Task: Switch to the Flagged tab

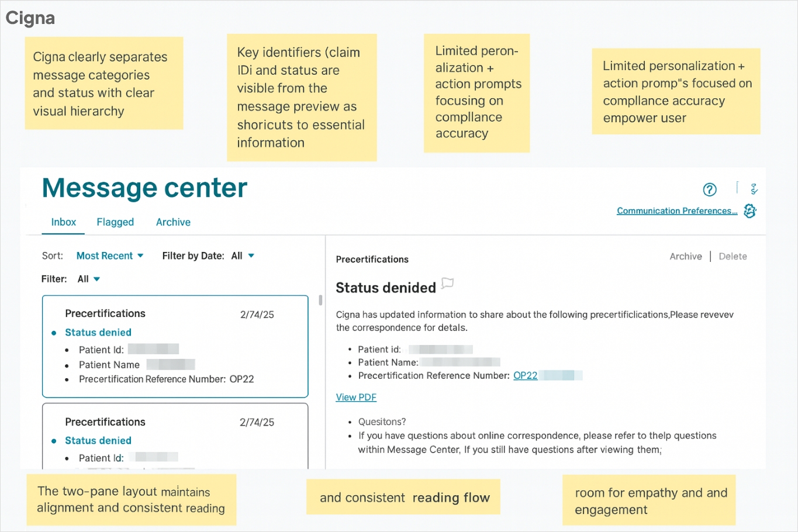Action: pyautogui.click(x=115, y=222)
